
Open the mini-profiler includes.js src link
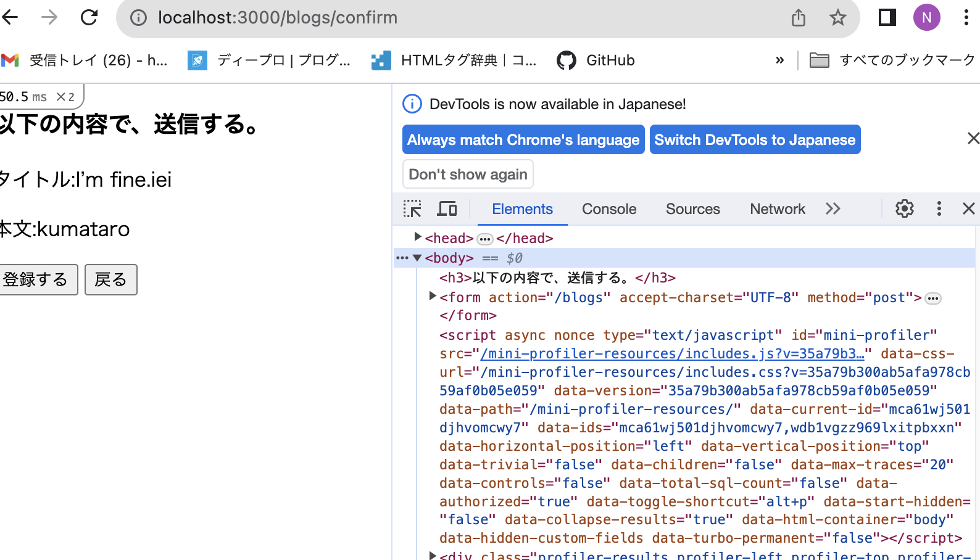pos(672,354)
